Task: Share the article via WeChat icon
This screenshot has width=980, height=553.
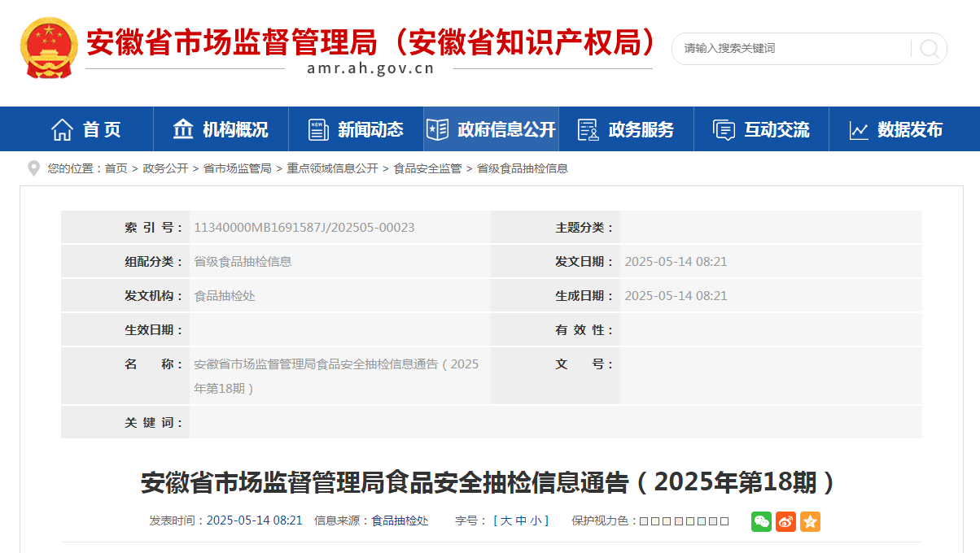Action: [761, 521]
